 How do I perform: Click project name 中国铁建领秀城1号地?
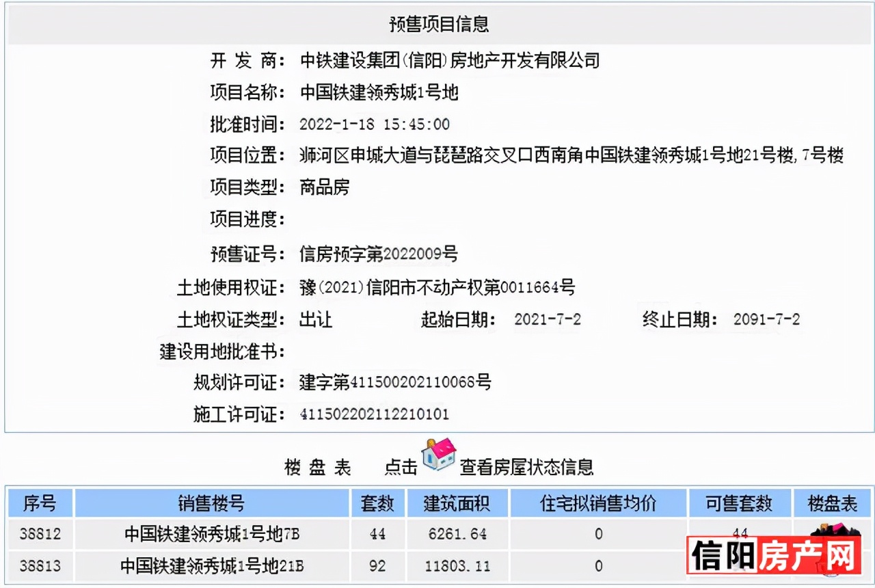click(379, 92)
